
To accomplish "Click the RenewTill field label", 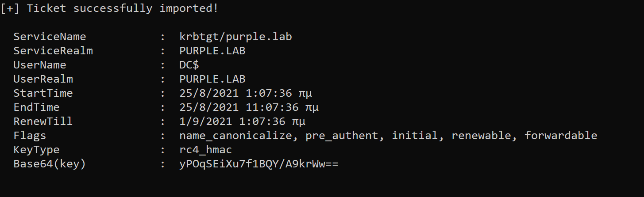I will coord(43,121).
